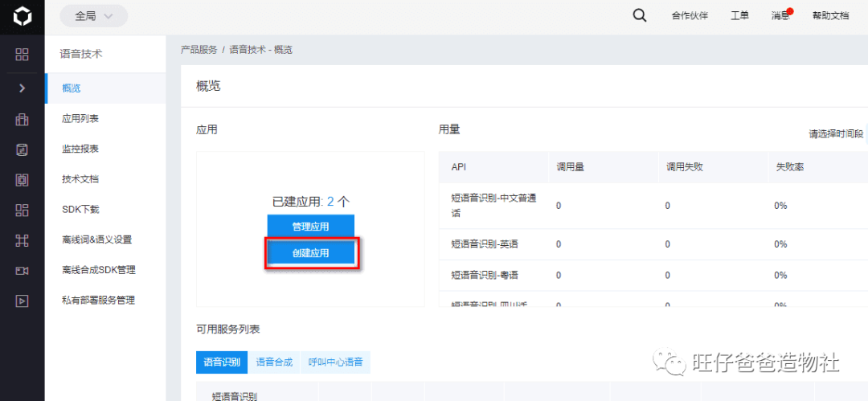Click the API column header
The height and width of the screenshot is (401, 868).
458,166
